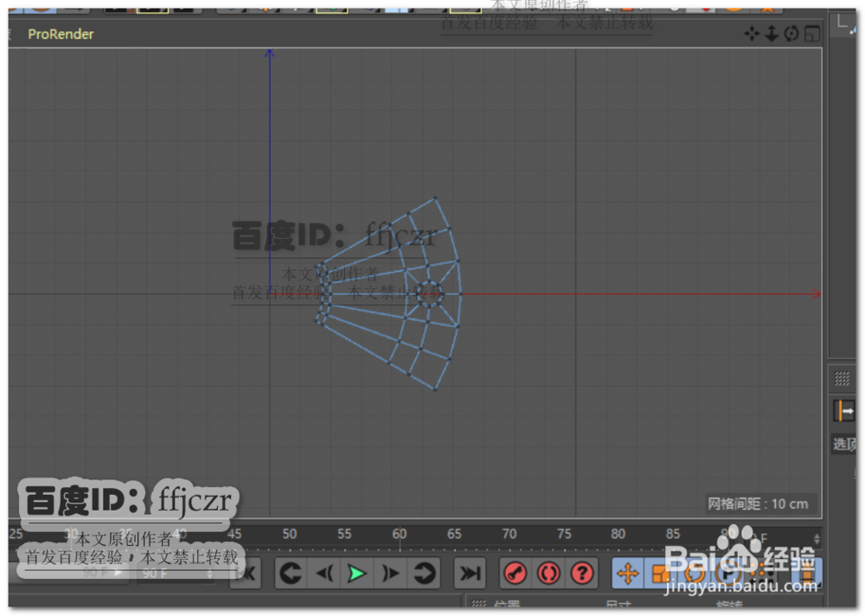Open the ProRender viewport menu
Viewport: 865px width, 616px height.
[x=61, y=35]
